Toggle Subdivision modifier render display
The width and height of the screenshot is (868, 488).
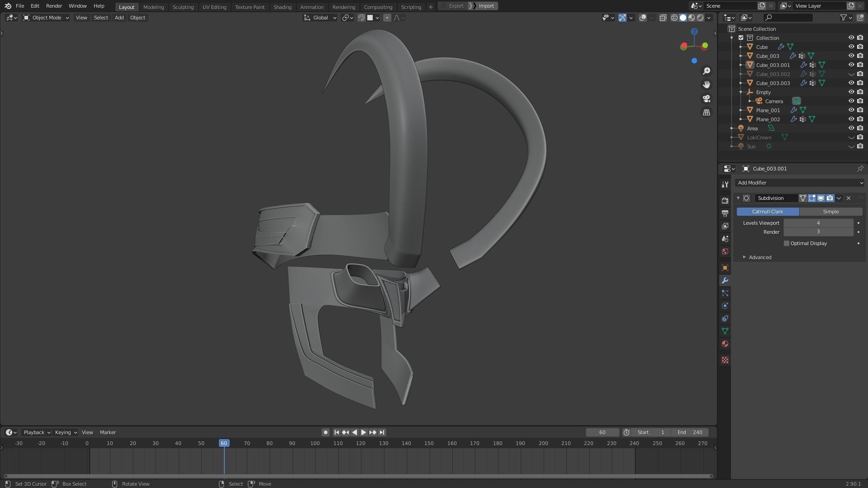point(830,198)
